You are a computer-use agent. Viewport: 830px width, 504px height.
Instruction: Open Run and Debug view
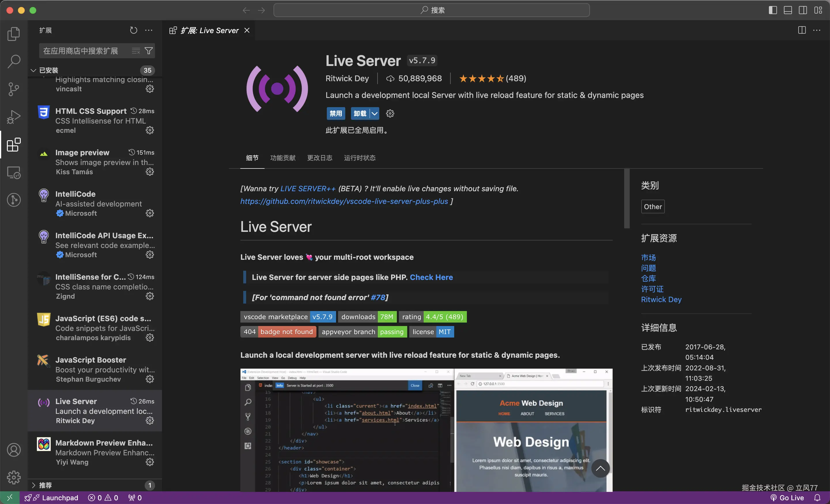[x=14, y=117]
